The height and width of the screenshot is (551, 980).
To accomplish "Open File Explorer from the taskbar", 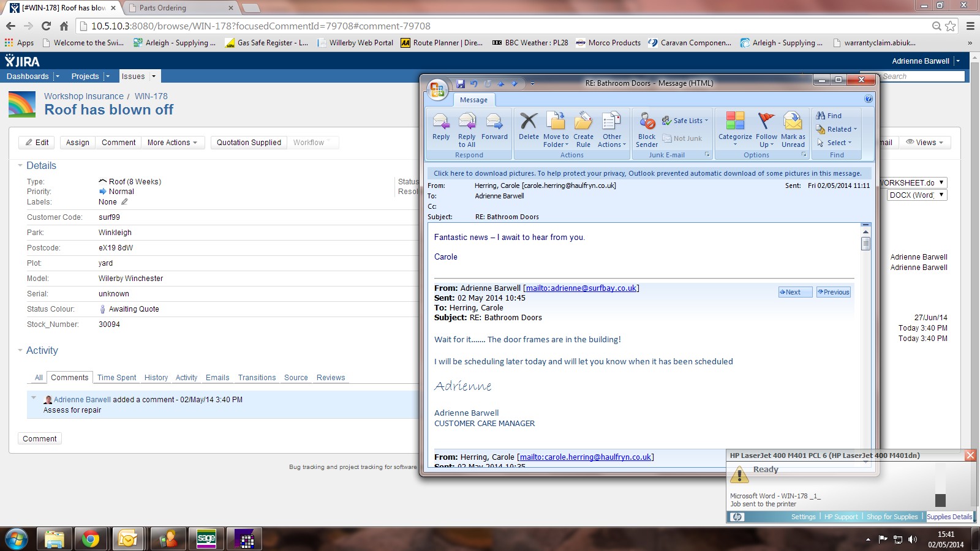I will tap(54, 539).
